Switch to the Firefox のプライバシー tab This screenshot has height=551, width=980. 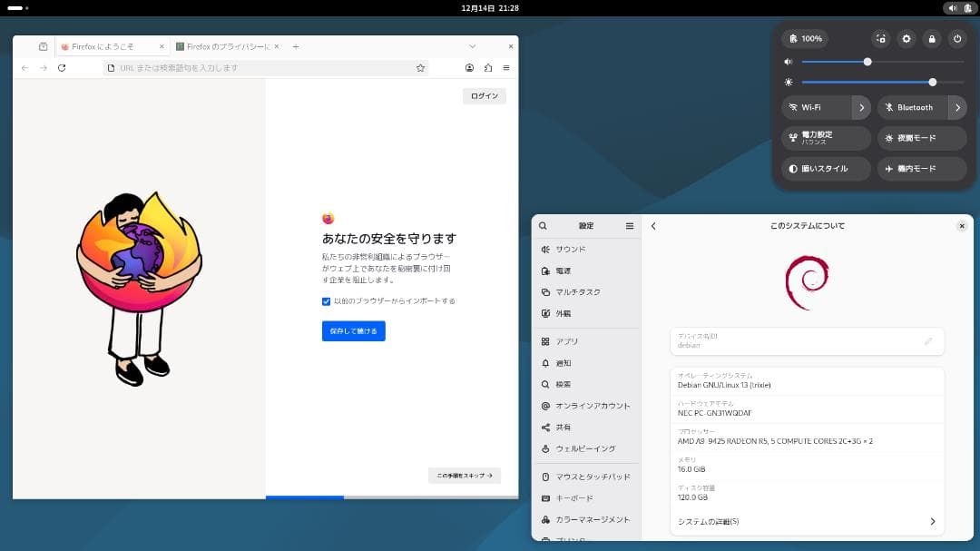[x=220, y=44]
